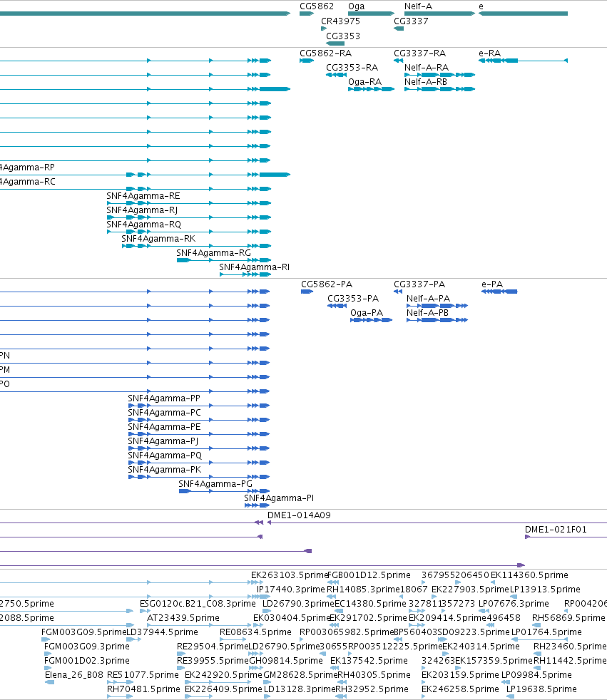Select the Nelf-A-PB protein label

427,313
